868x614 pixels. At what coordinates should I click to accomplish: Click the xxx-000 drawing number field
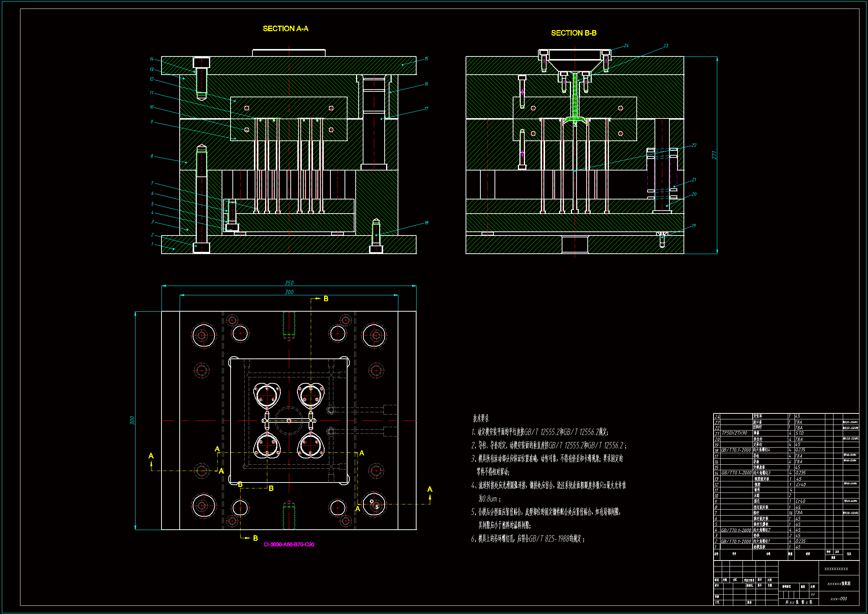pos(839,599)
